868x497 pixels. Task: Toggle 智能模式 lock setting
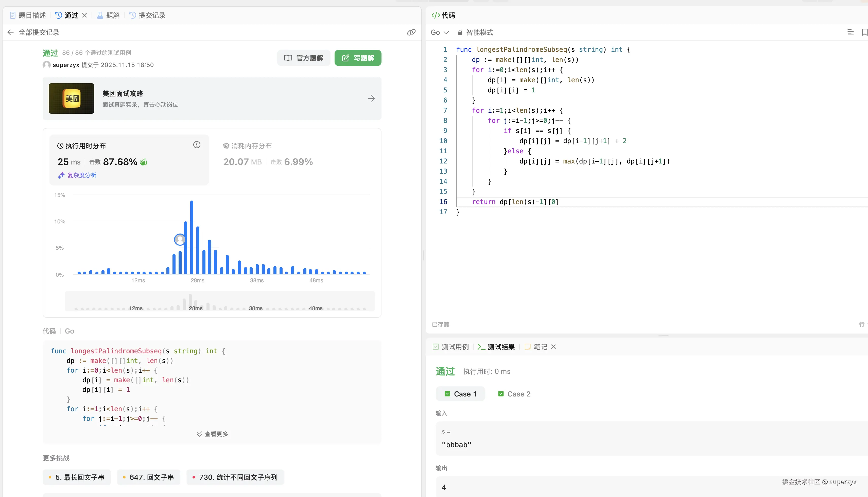coord(475,32)
